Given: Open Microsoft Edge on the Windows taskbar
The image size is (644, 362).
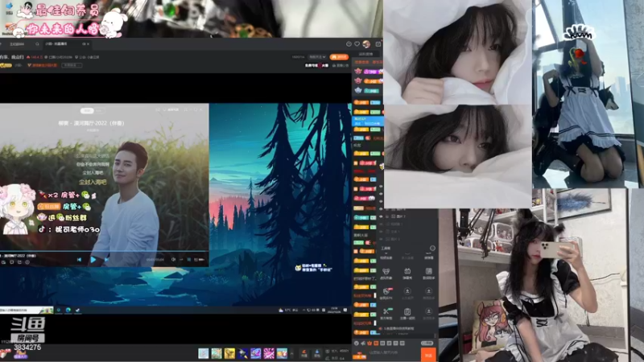Looking at the screenshot, I should click(68, 311).
